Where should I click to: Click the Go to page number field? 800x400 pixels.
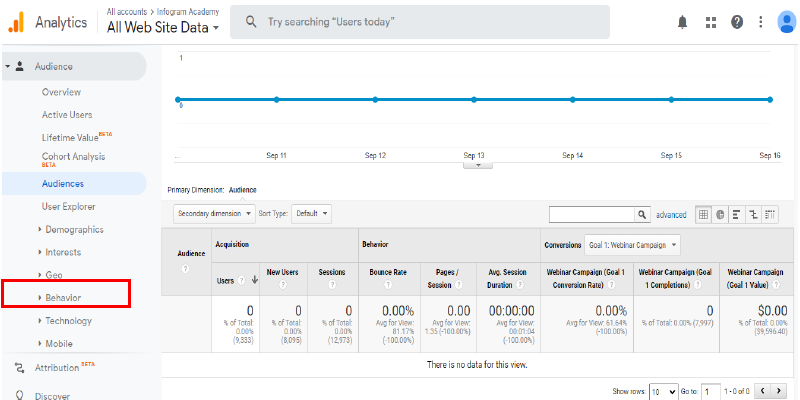pyautogui.click(x=711, y=391)
